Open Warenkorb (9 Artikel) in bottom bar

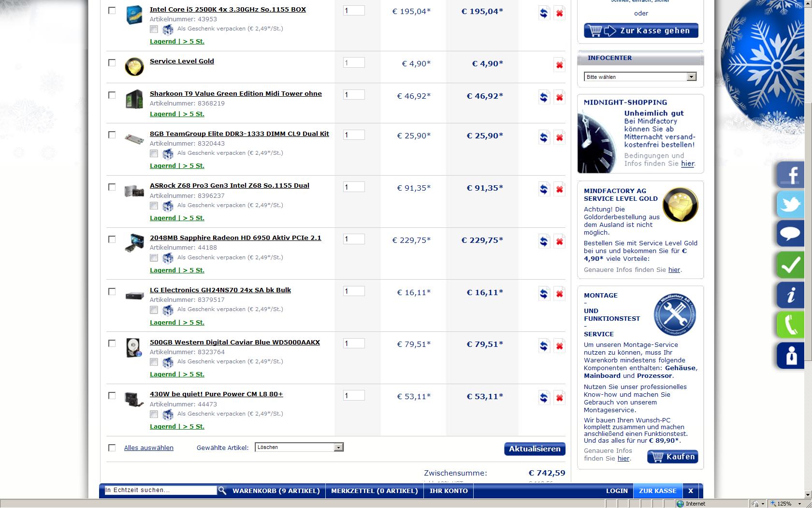coord(276,491)
